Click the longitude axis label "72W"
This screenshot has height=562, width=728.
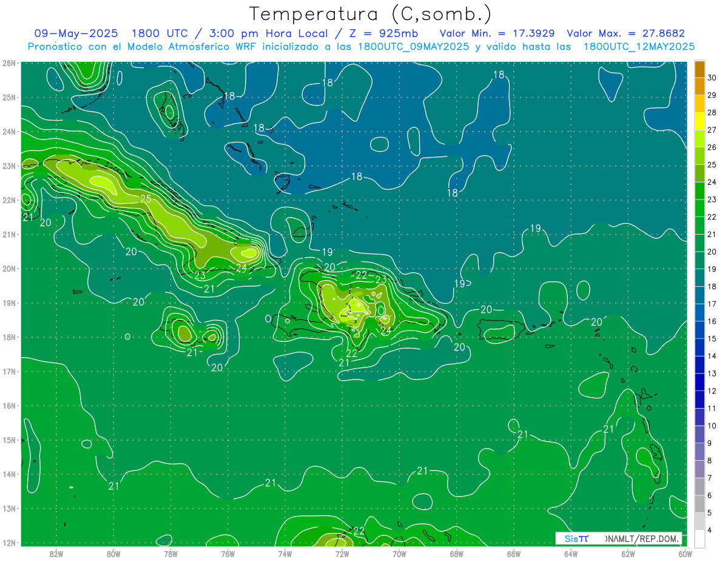point(342,553)
